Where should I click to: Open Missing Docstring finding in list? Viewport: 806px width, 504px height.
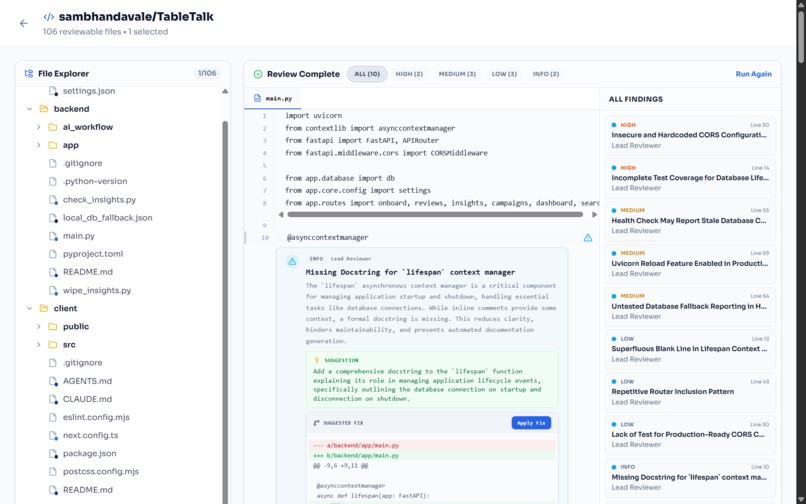pyautogui.click(x=690, y=477)
